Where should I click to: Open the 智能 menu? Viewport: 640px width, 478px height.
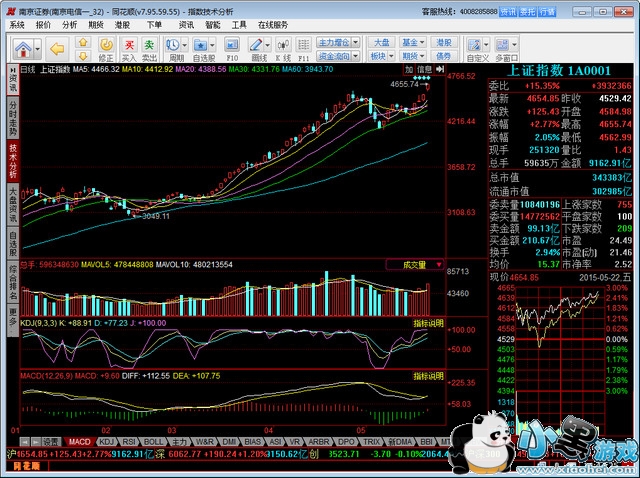(213, 25)
